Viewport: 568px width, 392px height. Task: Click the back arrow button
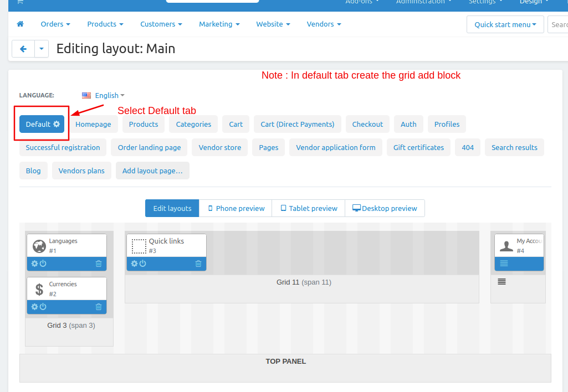coord(23,49)
